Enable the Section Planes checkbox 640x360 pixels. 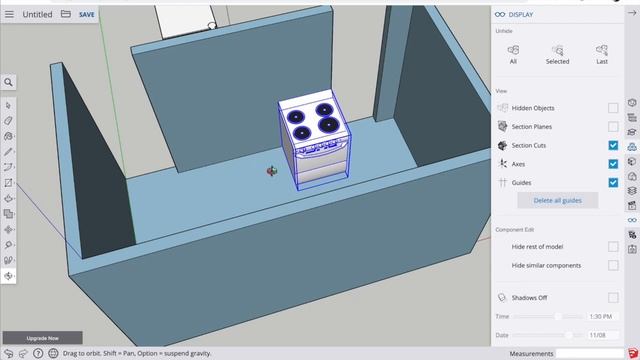click(x=613, y=127)
